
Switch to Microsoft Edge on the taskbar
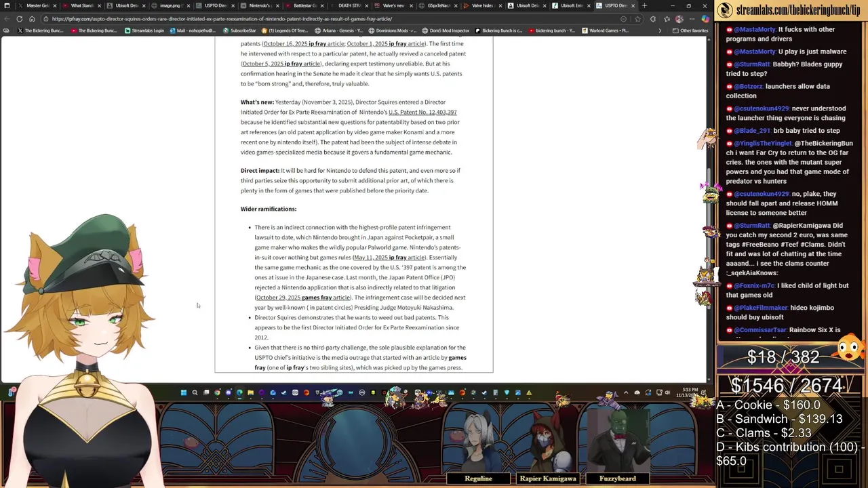(x=239, y=392)
